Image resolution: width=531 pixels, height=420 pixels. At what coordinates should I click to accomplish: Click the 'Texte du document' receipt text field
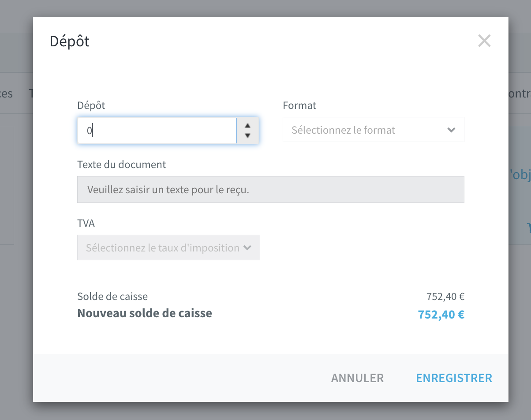(x=270, y=190)
